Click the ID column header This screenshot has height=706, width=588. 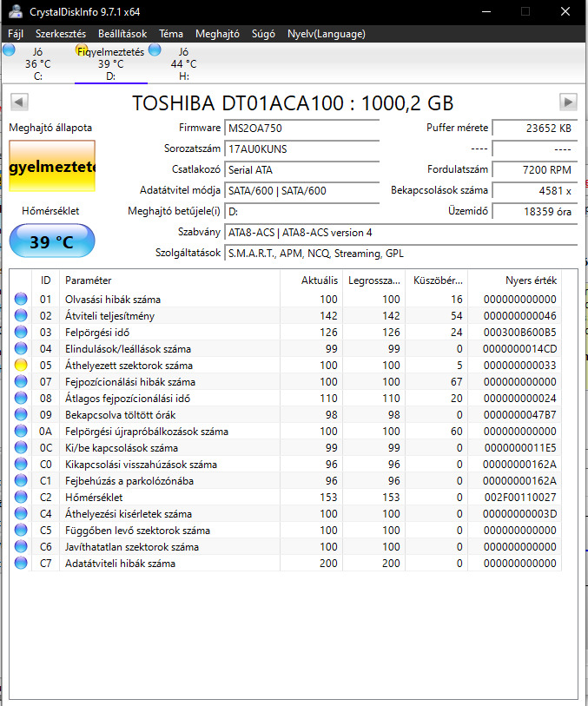[x=45, y=280]
